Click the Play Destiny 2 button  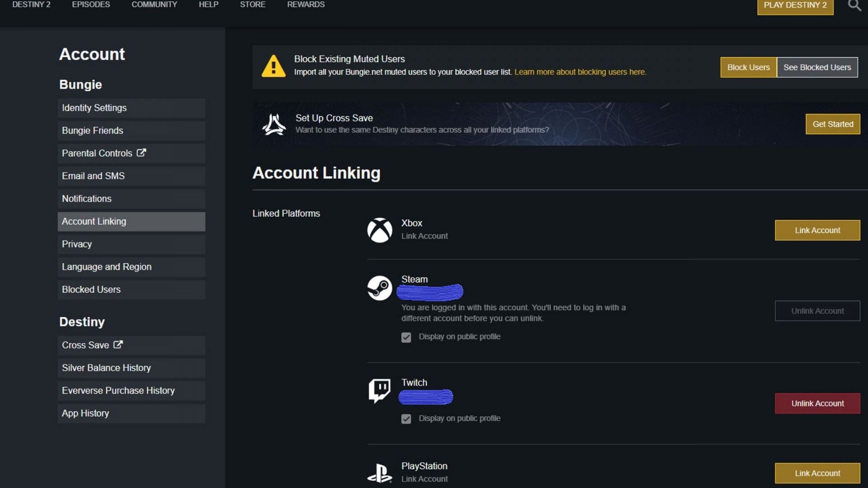795,6
